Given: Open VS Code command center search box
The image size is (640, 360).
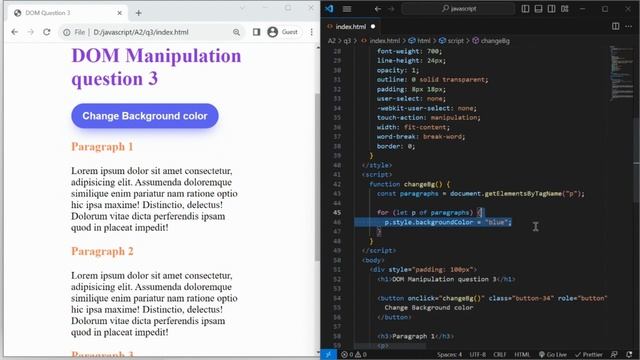Looking at the screenshot, I should pyautogui.click(x=459, y=9).
